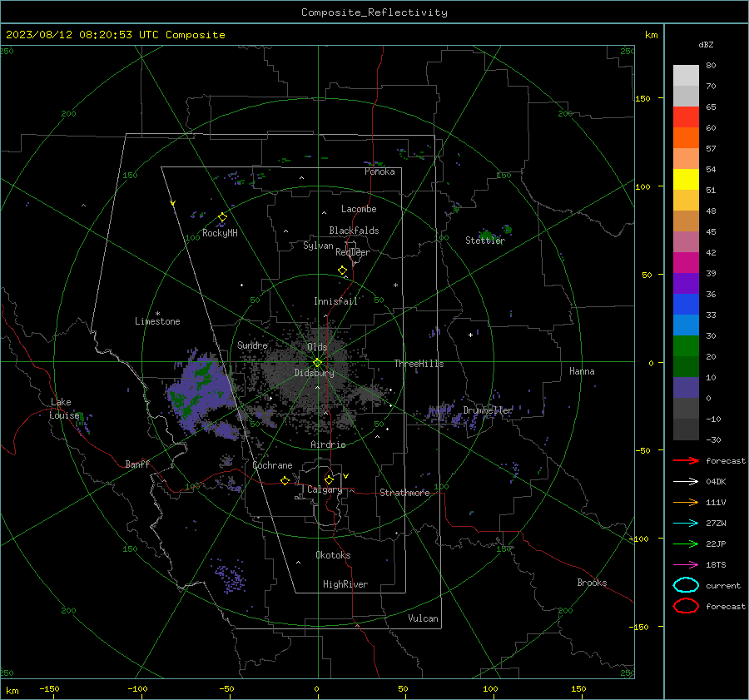Click the Okotoks label
The width and height of the screenshot is (749, 700).
[x=333, y=554]
